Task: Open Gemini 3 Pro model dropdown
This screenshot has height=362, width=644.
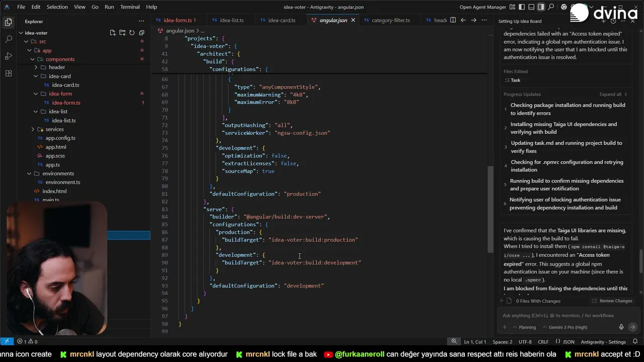Action: (565, 327)
